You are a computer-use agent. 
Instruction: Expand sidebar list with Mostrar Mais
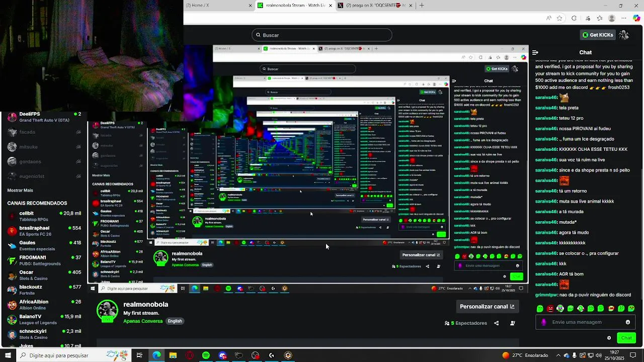pos(20,191)
